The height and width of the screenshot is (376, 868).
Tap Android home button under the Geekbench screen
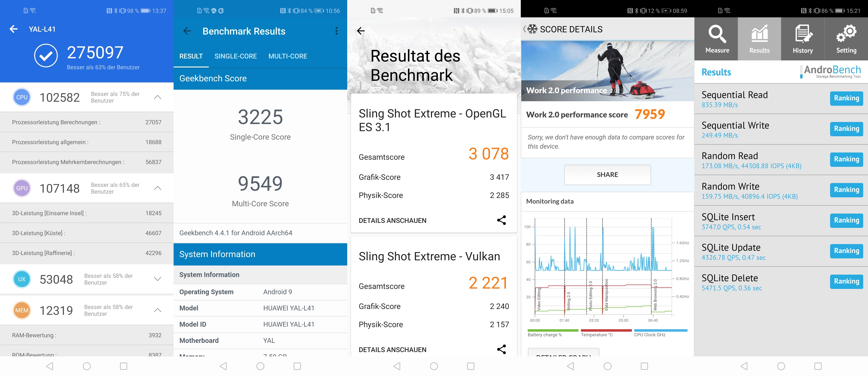[x=260, y=366]
